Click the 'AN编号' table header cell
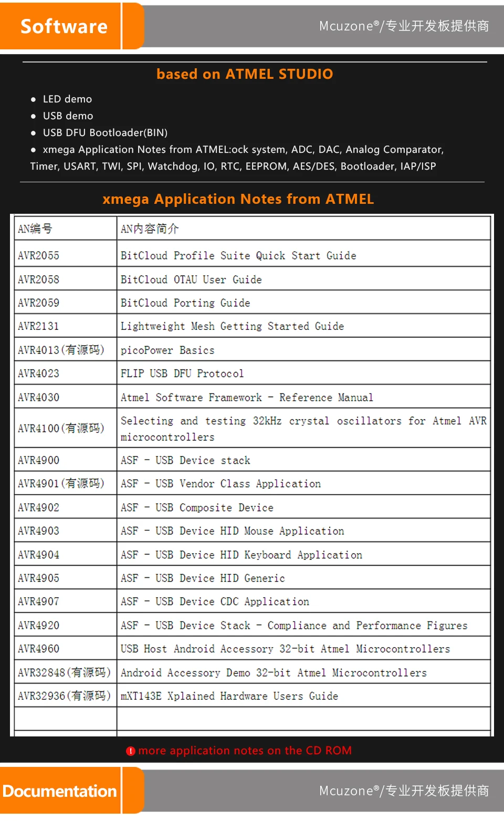The width and height of the screenshot is (504, 821). click(x=66, y=228)
